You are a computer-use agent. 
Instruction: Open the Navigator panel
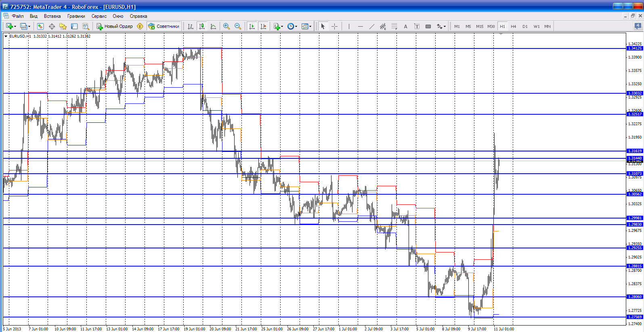[63, 26]
